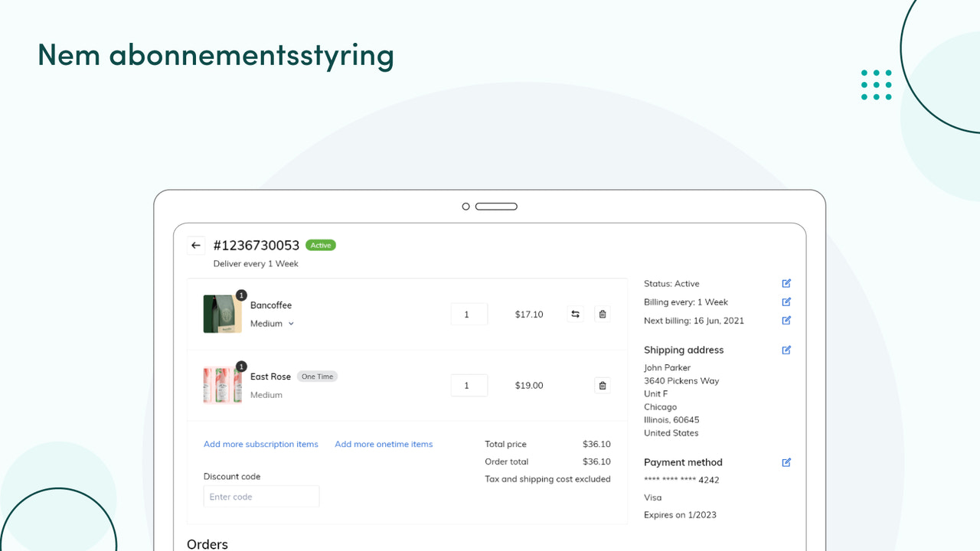Open the East Rose product thumbnail

[223, 385]
